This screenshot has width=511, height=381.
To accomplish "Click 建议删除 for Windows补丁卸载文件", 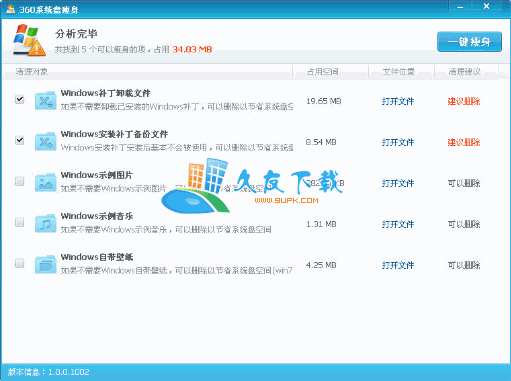I will point(464,101).
